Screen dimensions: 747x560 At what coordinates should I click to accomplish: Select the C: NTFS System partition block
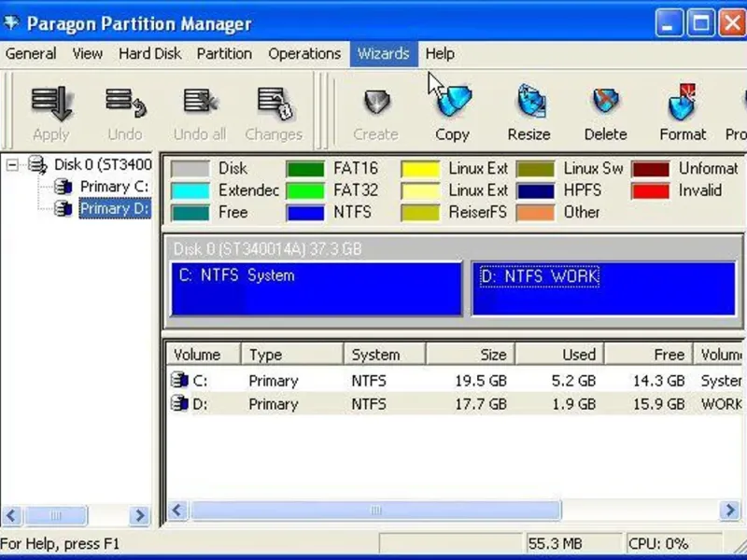pyautogui.click(x=317, y=289)
